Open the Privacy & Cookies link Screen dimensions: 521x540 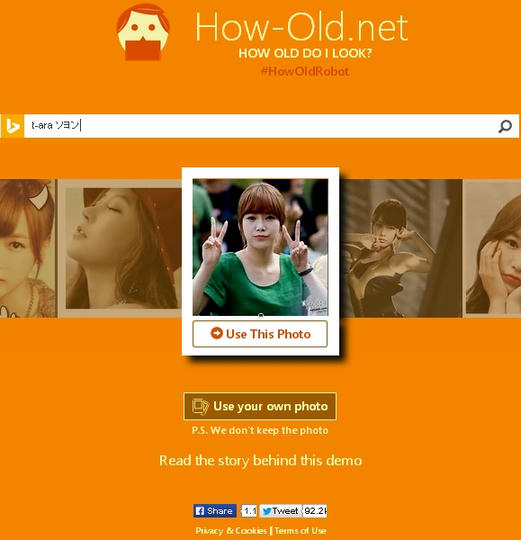[231, 531]
